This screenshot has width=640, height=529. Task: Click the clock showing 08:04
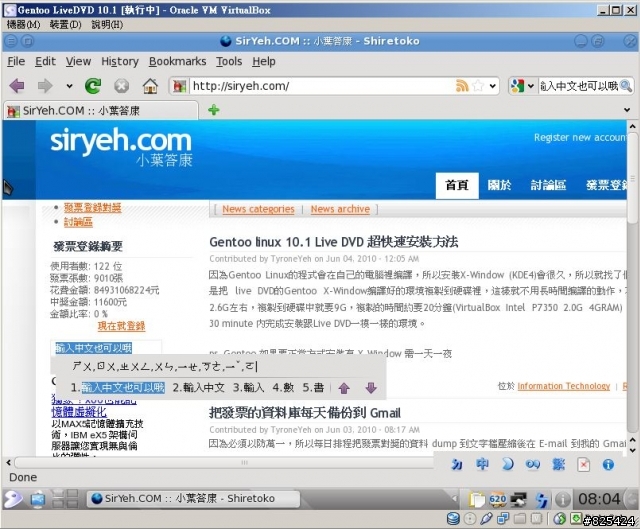pyautogui.click(x=599, y=499)
